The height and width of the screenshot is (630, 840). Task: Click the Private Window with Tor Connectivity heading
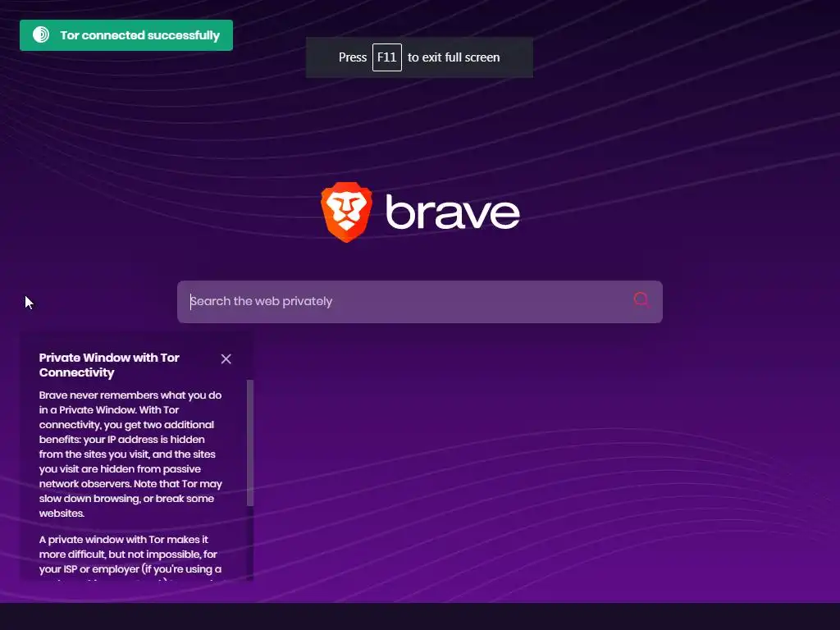[109, 365]
